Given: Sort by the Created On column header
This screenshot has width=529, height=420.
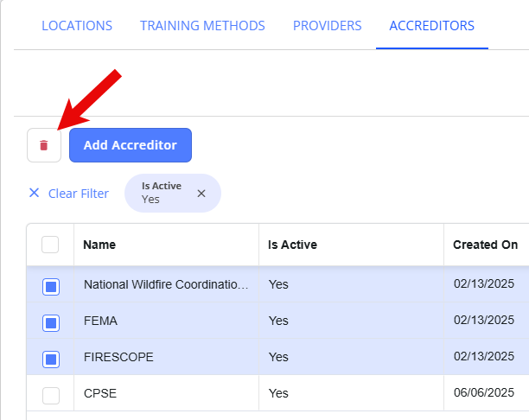Looking at the screenshot, I should (485, 245).
